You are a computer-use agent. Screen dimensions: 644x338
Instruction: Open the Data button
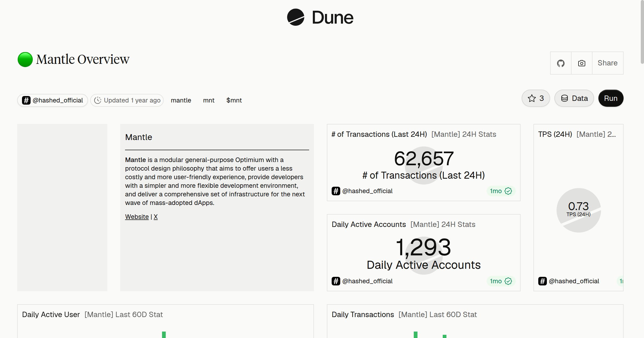(x=574, y=98)
